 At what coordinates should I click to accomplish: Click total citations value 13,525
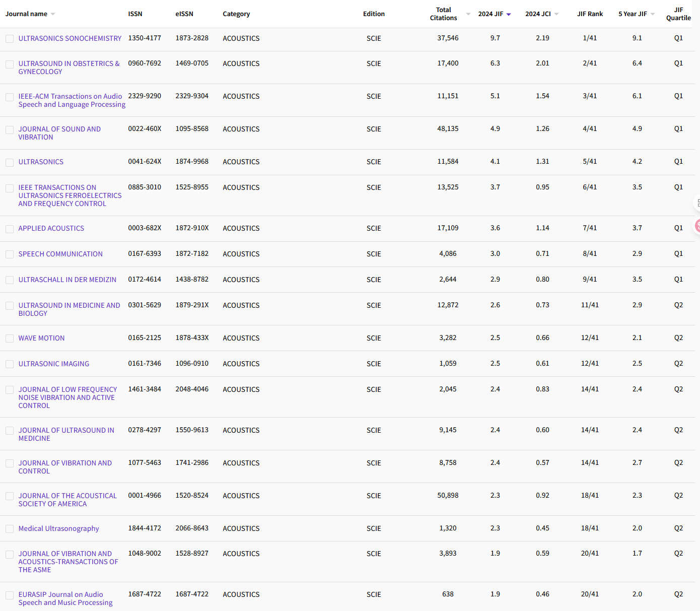point(448,187)
